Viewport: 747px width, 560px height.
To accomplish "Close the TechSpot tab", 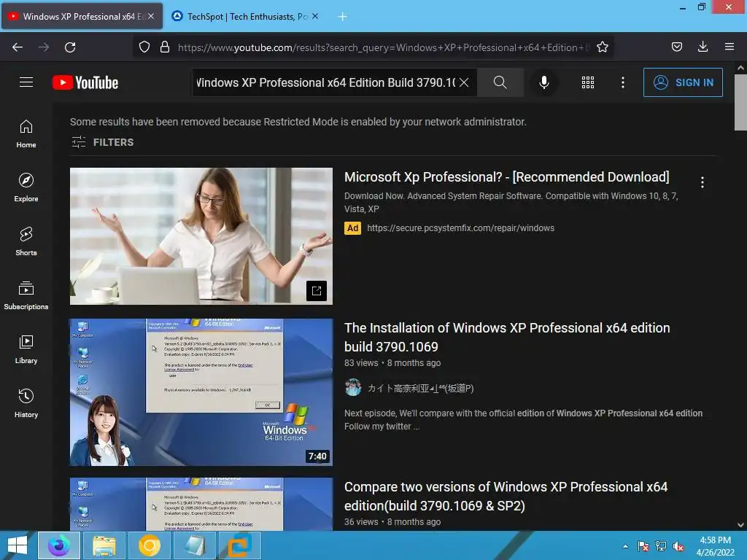I will click(315, 17).
